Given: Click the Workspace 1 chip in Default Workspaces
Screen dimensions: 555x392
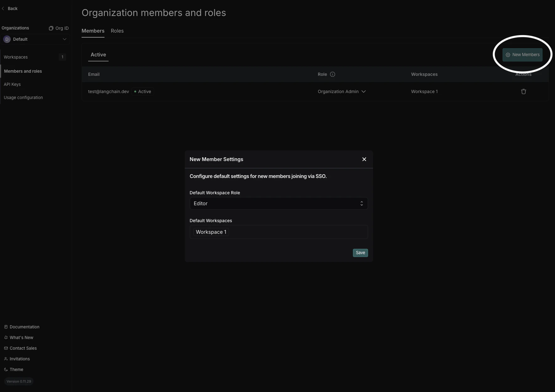Looking at the screenshot, I should (x=211, y=232).
